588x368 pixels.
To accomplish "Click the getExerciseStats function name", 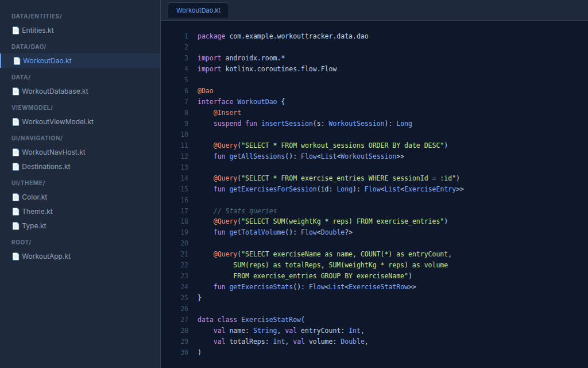I will (261, 286).
